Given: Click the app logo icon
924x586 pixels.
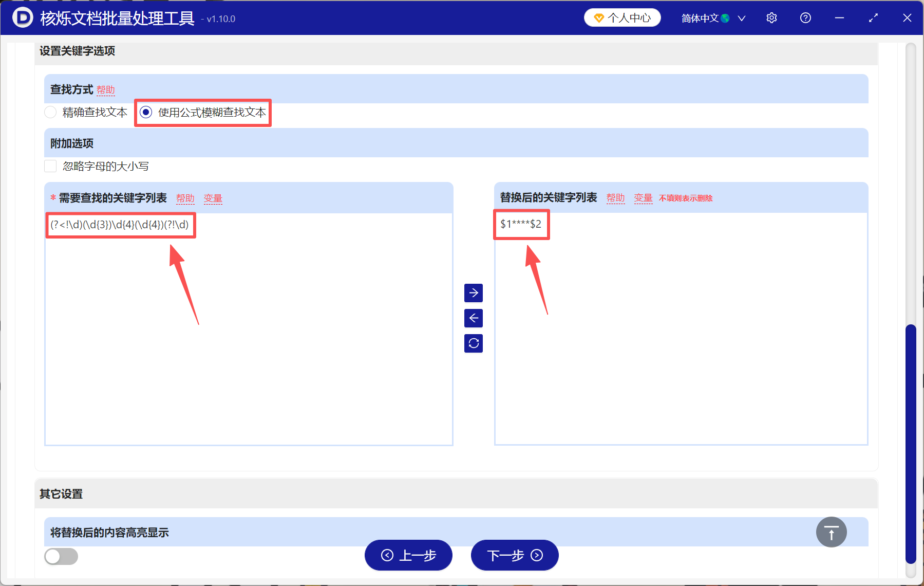Looking at the screenshot, I should coord(22,17).
